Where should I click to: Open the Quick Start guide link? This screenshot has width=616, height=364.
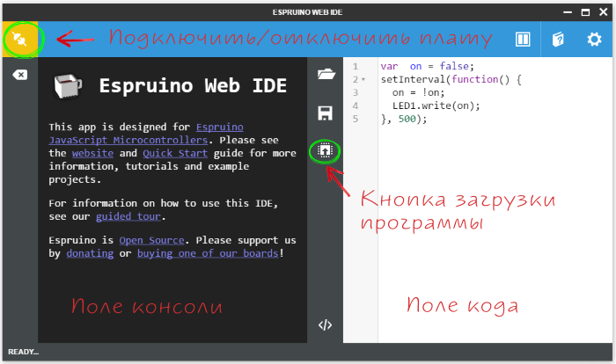pyautogui.click(x=175, y=153)
